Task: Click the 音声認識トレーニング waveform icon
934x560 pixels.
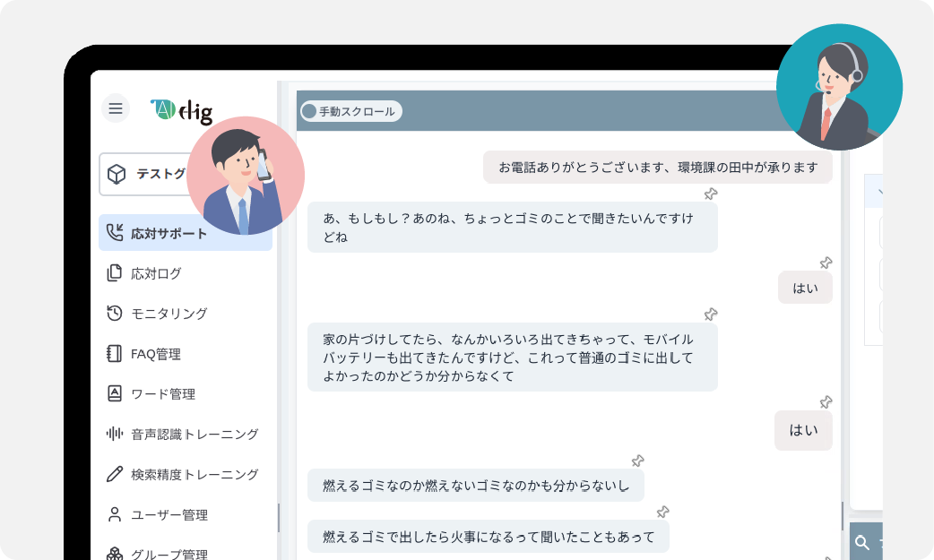Action: click(x=114, y=434)
